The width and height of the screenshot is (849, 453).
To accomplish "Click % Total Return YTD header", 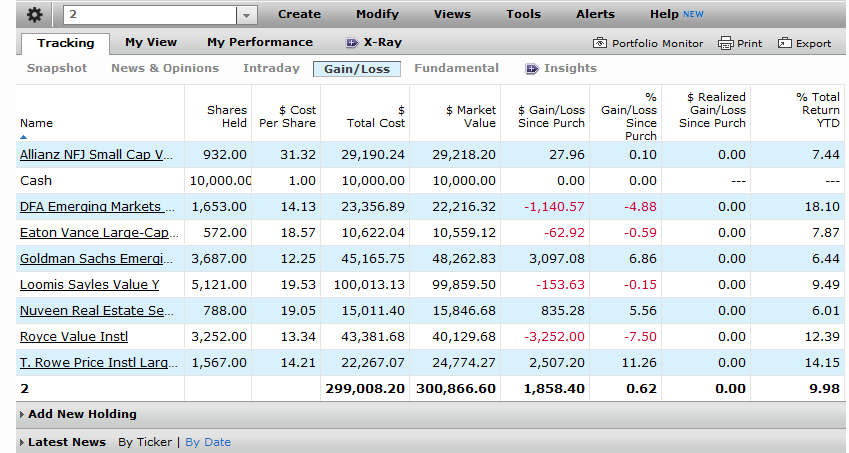I will [818, 110].
